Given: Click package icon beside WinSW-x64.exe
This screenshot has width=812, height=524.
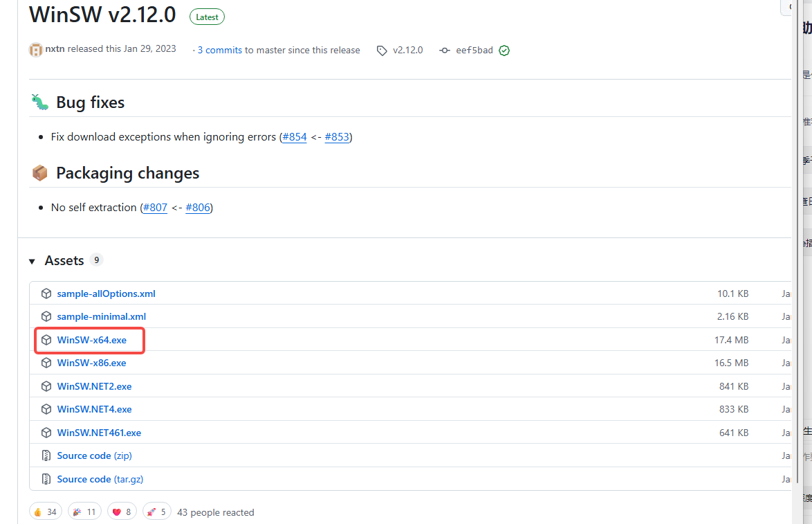Looking at the screenshot, I should tap(46, 340).
